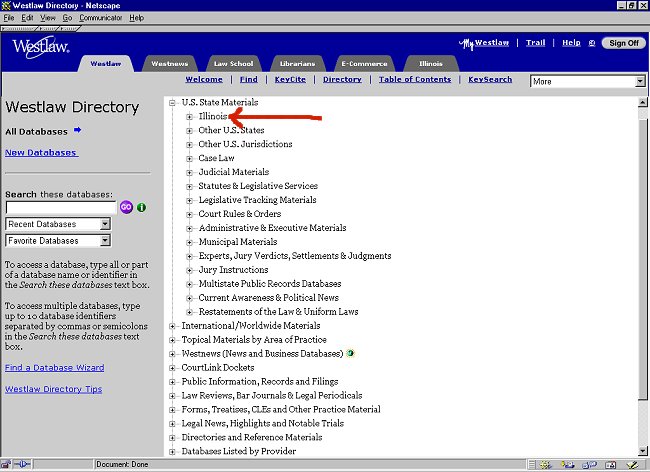
Task: Open the More dropdown list
Action: coord(588,81)
